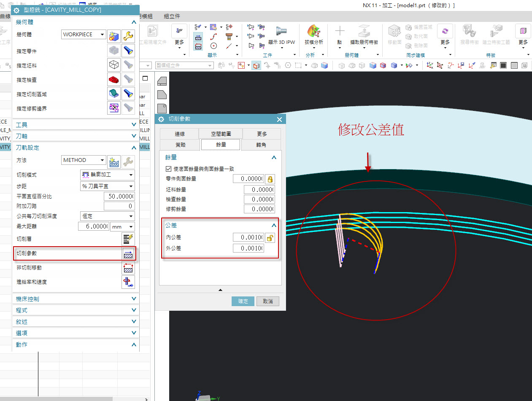532x401 pixels.
Task: Open the WORKPIECE geometry dropdown
Action: [84, 35]
